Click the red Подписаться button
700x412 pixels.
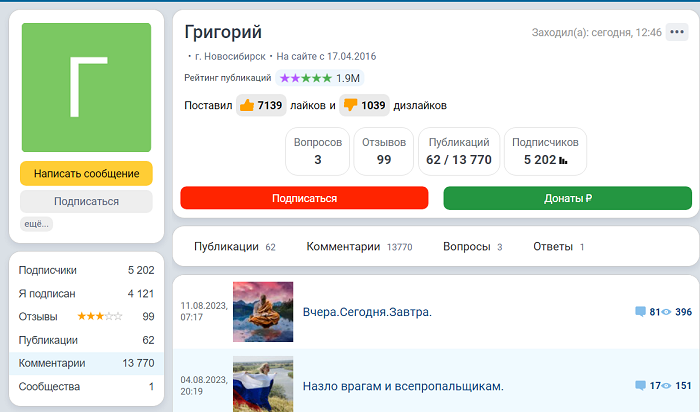pos(304,198)
